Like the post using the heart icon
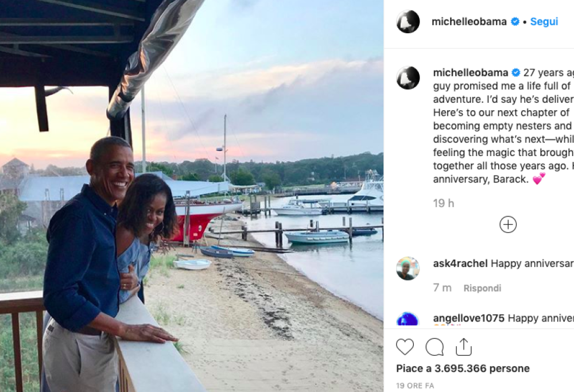Image resolution: width=574 pixels, height=392 pixels. [405, 347]
